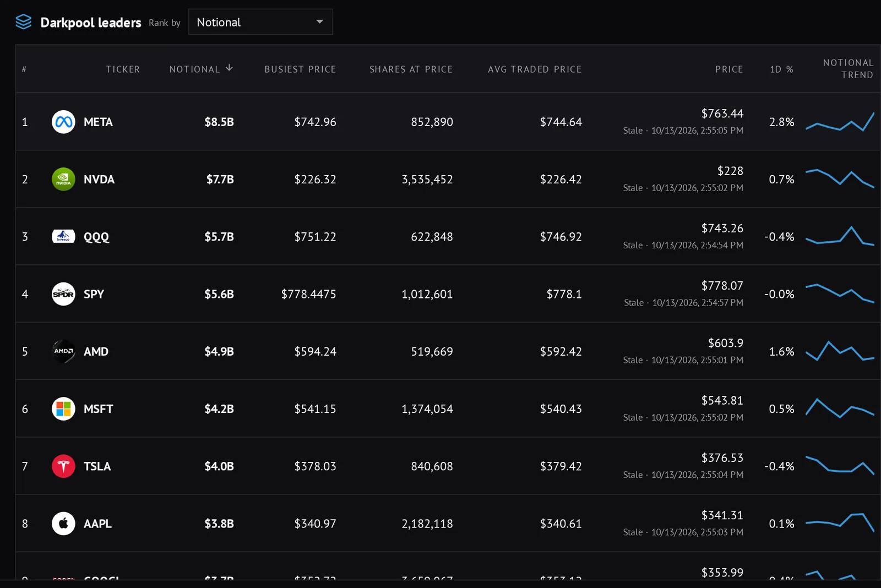This screenshot has height=588, width=881.
Task: Click the MSFT Microsoft logo
Action: 63,409
